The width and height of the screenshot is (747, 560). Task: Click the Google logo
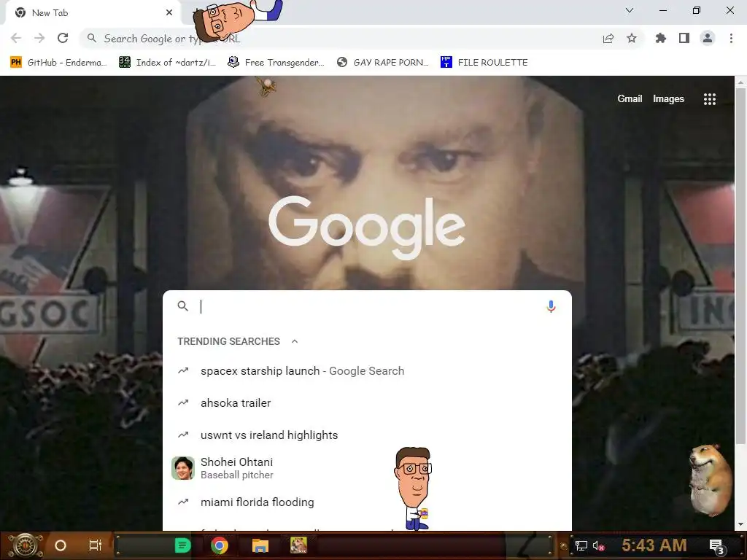tap(367, 227)
